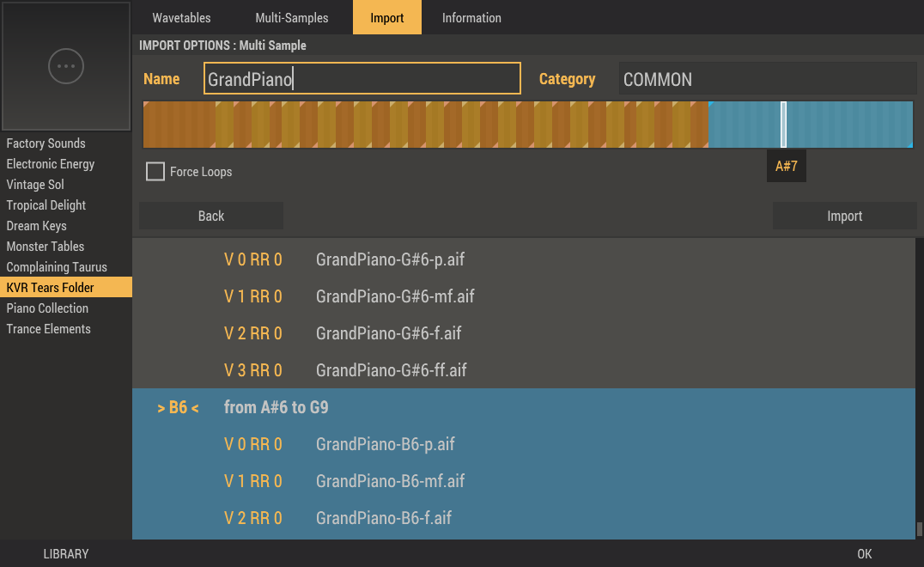Click the Back button
Image resolution: width=924 pixels, height=567 pixels.
[211, 216]
